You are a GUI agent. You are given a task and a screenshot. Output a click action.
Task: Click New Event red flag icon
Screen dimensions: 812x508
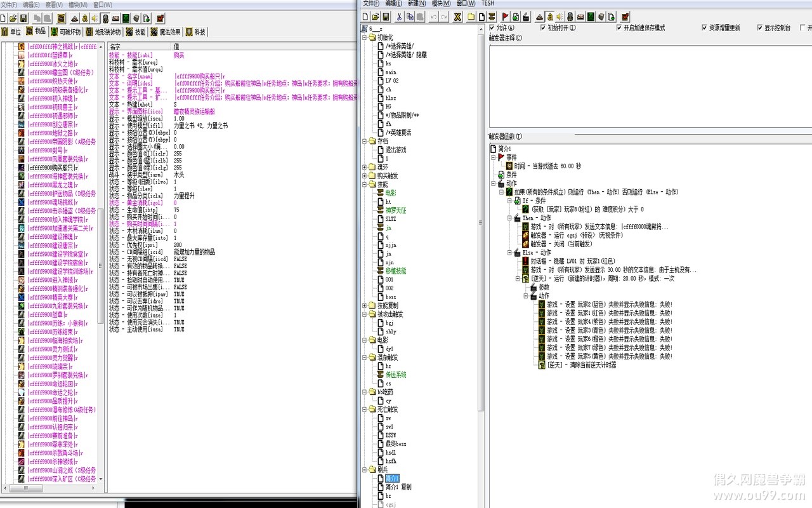(506, 17)
